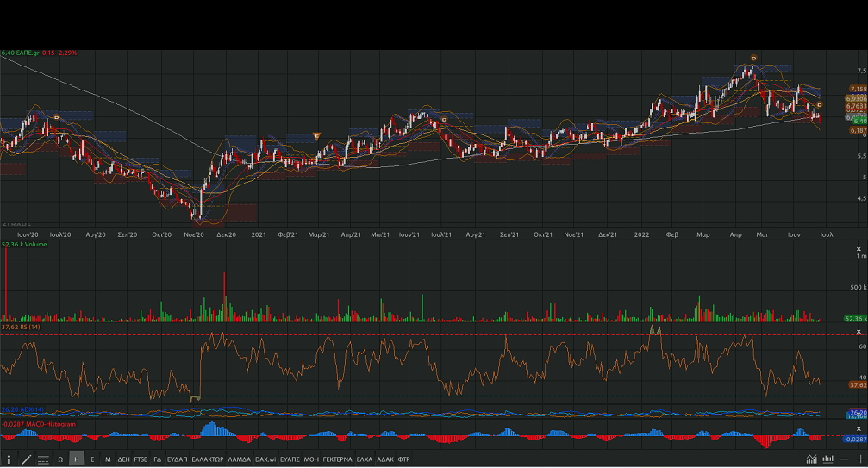Open the chart type icon
This screenshot has width=868, height=468.
tap(812, 459)
